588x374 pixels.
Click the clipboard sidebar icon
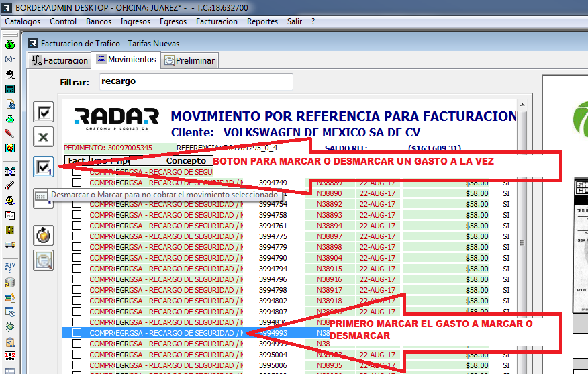pos(10,342)
